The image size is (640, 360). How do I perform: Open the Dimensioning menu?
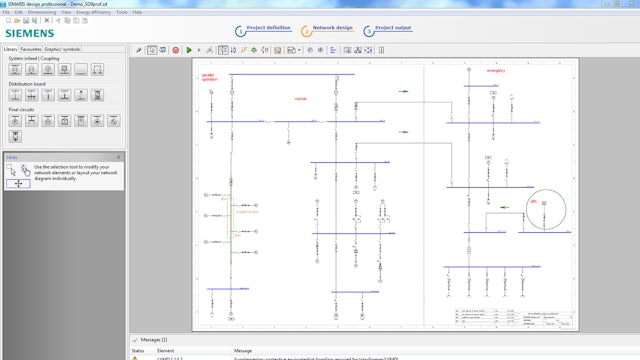pos(42,12)
